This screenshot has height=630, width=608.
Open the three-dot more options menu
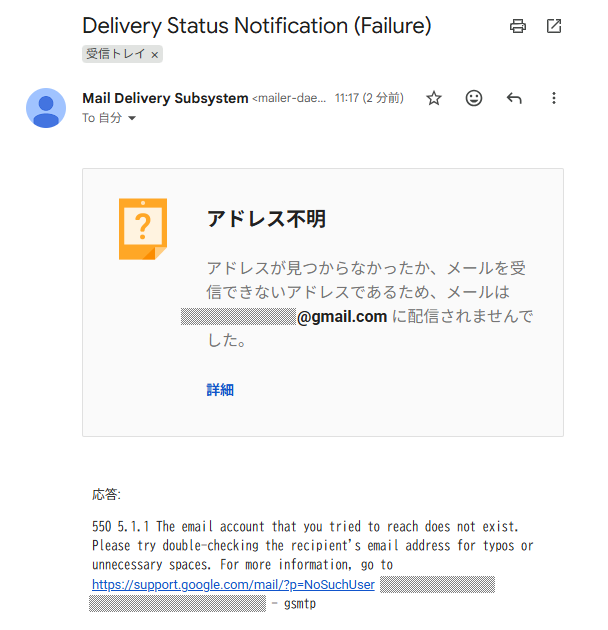point(554,98)
